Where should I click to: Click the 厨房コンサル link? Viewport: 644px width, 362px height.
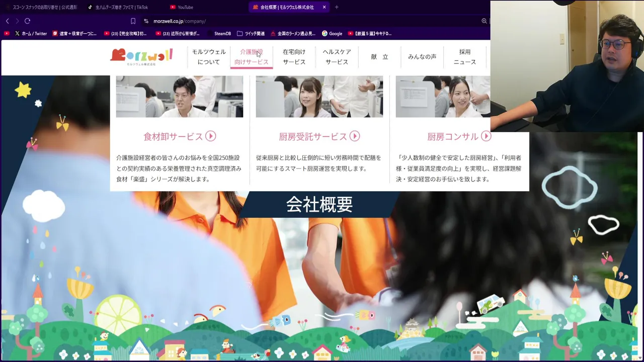(x=453, y=136)
